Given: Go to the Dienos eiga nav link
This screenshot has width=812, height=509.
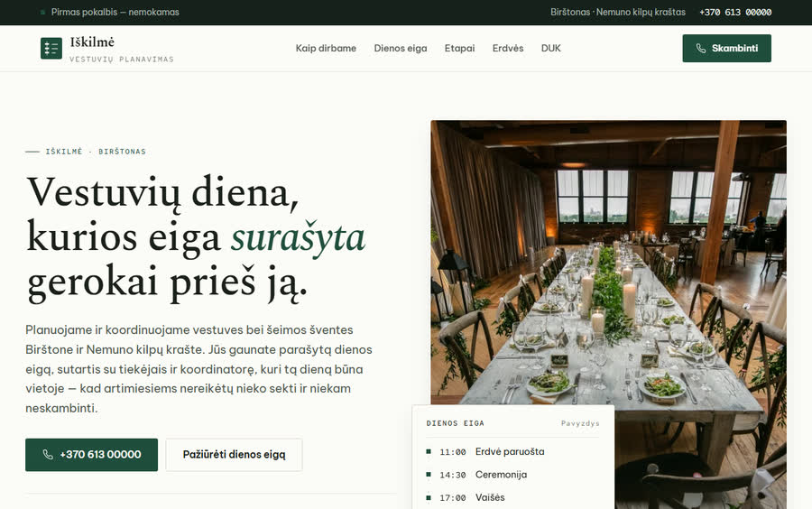Looking at the screenshot, I should click(401, 48).
